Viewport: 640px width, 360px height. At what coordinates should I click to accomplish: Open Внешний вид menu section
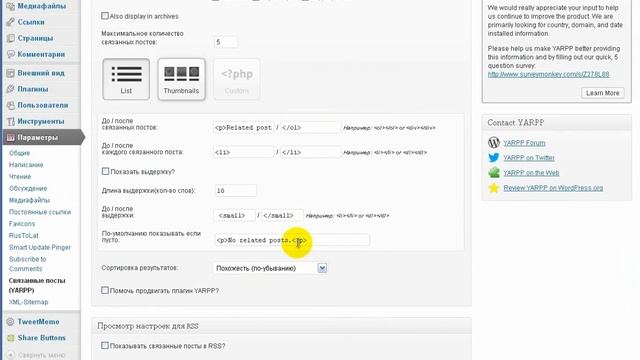(41, 73)
